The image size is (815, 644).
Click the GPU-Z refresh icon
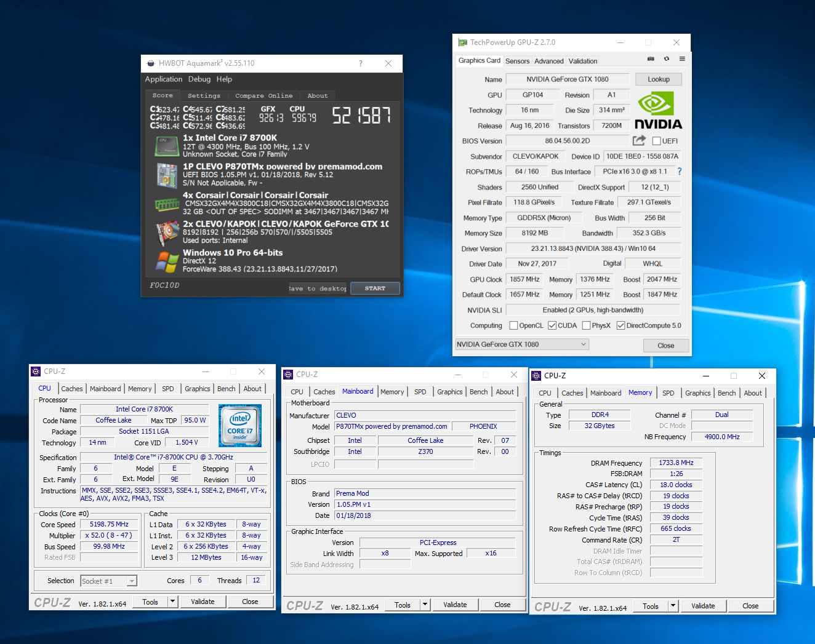(666, 59)
